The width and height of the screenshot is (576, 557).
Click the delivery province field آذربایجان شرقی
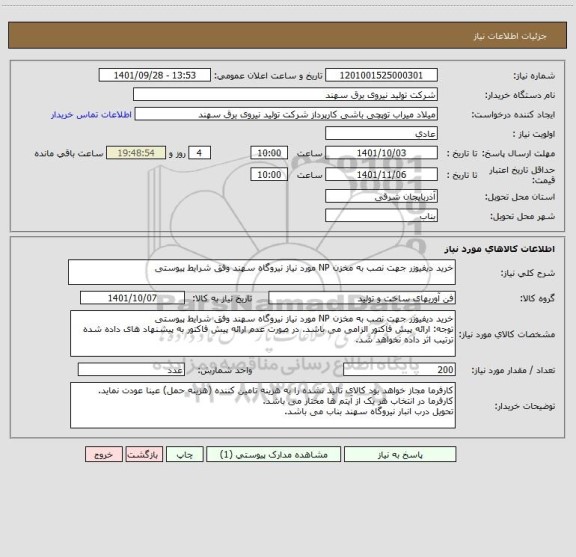point(381,197)
